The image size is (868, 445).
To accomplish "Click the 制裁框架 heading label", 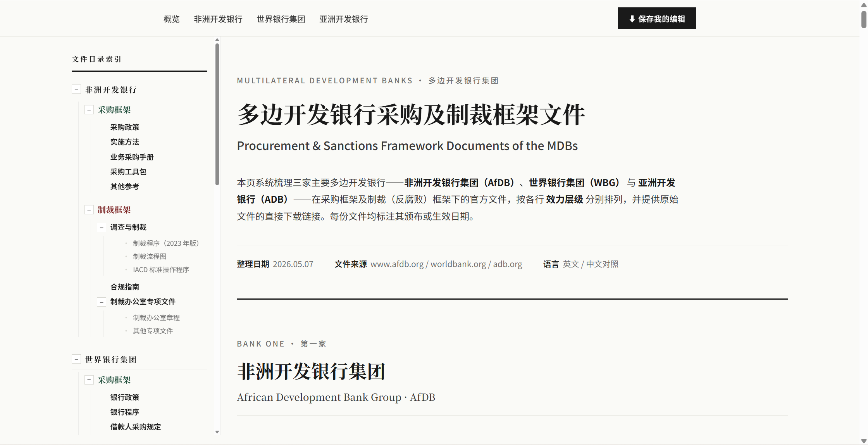I will pyautogui.click(x=114, y=210).
